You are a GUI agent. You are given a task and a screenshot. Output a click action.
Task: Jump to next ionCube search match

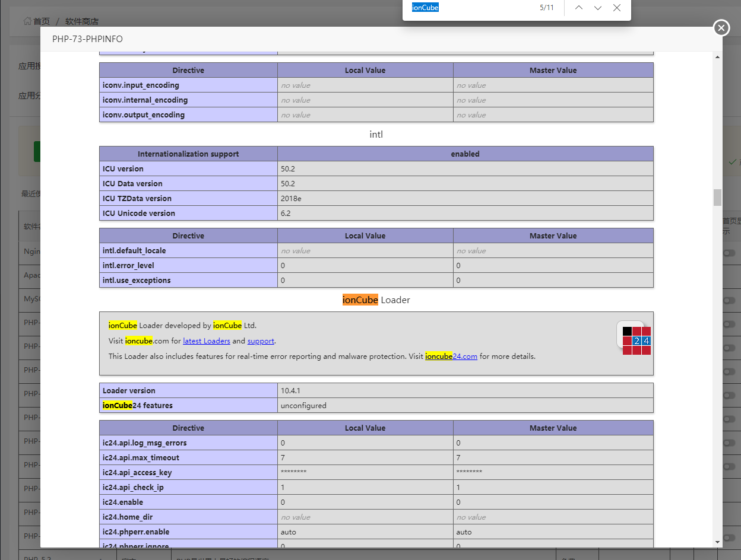(598, 8)
